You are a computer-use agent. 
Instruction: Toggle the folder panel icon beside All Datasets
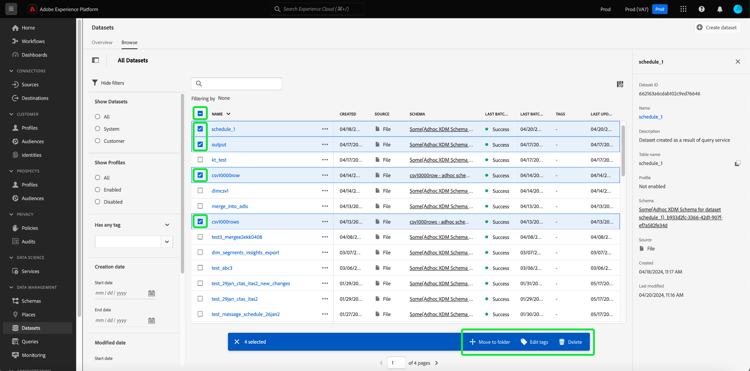pos(95,61)
